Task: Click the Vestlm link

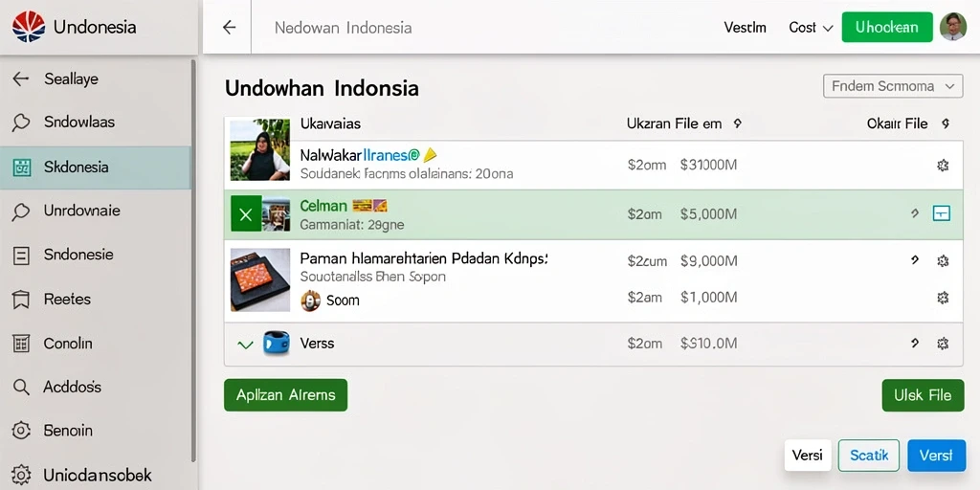Action: [x=745, y=28]
